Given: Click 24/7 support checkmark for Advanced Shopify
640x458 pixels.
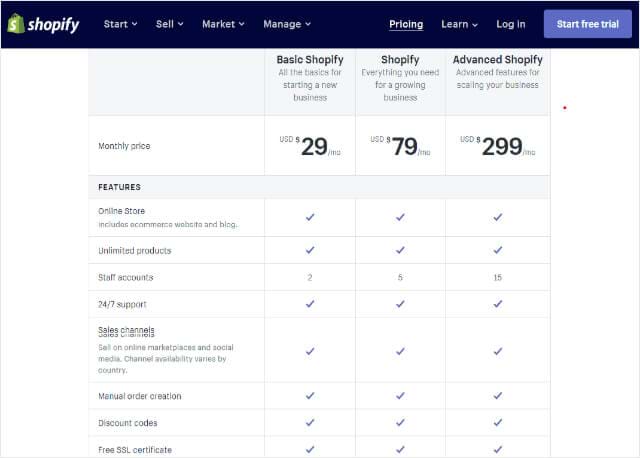Looking at the screenshot, I should click(x=498, y=304).
